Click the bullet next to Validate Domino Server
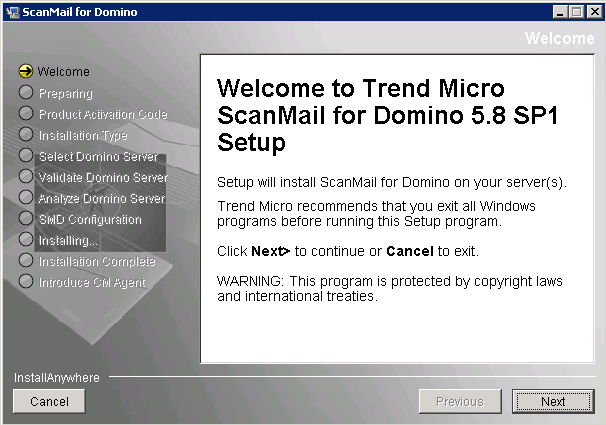606x425 pixels. click(x=26, y=177)
